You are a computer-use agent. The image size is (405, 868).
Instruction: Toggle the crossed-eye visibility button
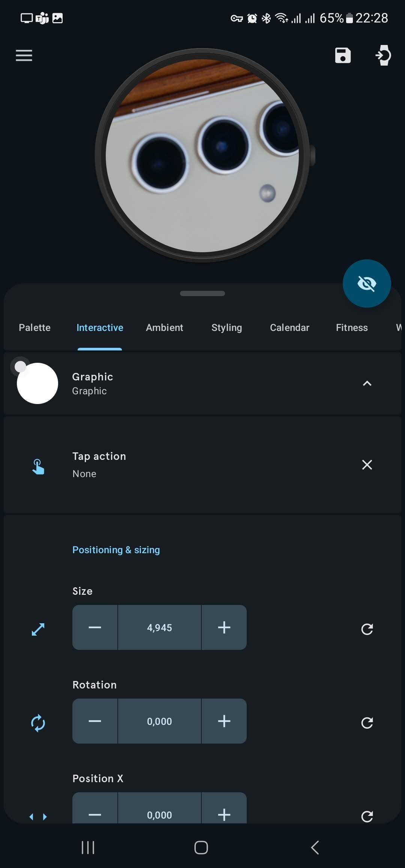367,283
